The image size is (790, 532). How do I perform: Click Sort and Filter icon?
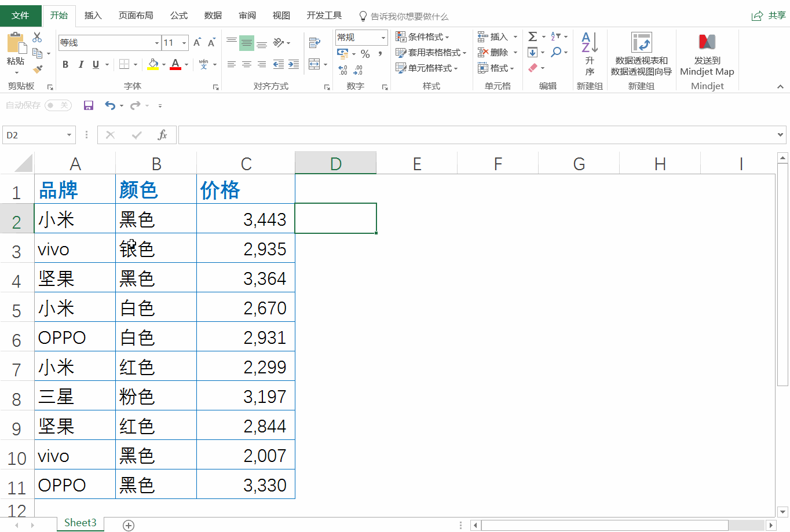[555, 37]
